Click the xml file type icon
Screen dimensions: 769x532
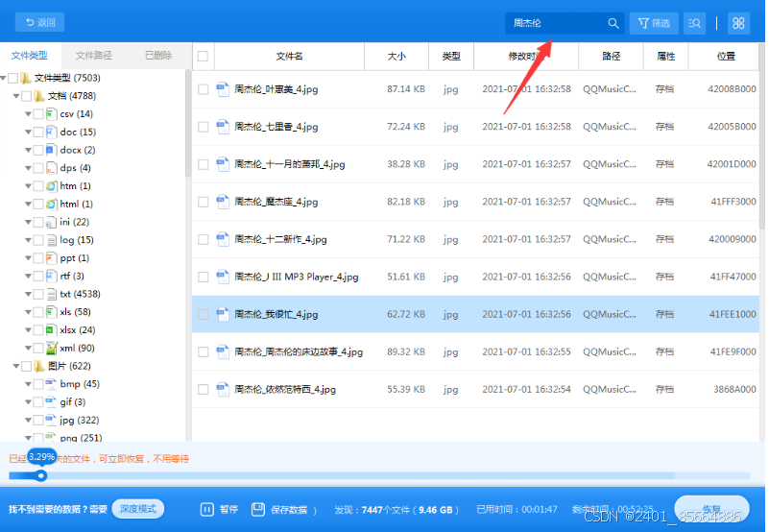coord(51,349)
